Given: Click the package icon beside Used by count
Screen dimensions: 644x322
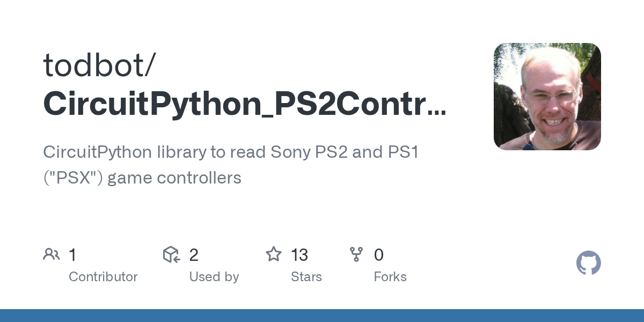Looking at the screenshot, I should coord(171,254).
